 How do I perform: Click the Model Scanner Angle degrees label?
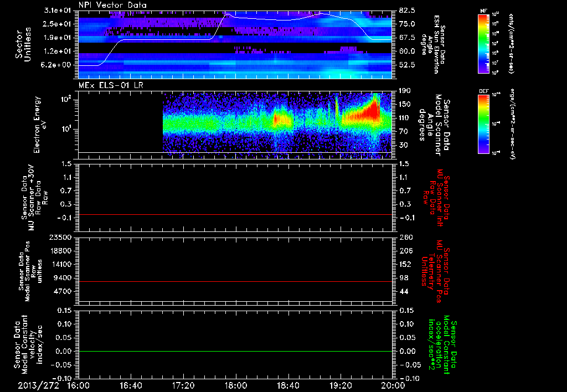pyautogui.click(x=434, y=125)
